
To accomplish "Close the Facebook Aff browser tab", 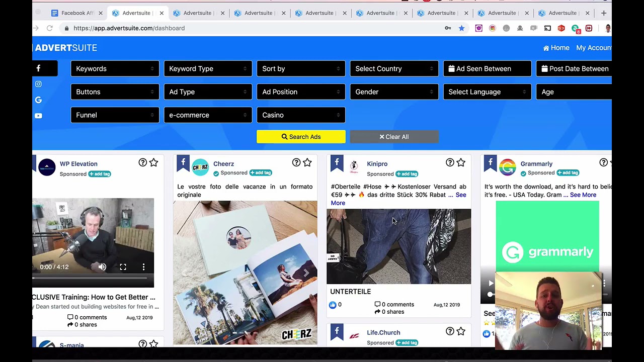I will (x=101, y=13).
